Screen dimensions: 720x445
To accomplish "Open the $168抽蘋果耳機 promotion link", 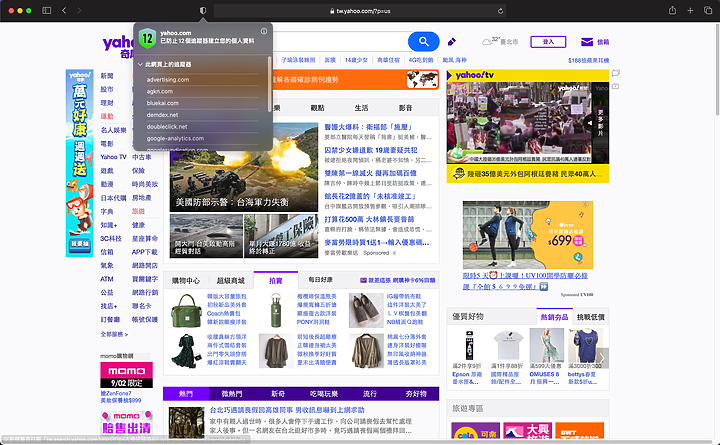I will (x=588, y=60).
